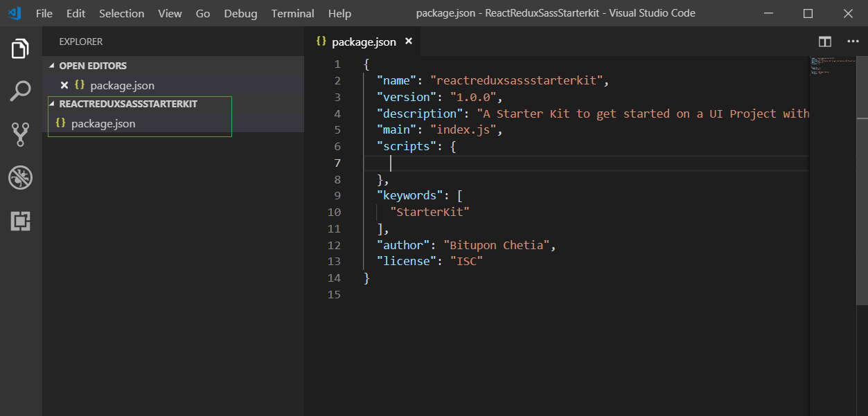Click the "reactreduxsassstarterkit" value string
The image size is (868, 416).
click(x=517, y=80)
